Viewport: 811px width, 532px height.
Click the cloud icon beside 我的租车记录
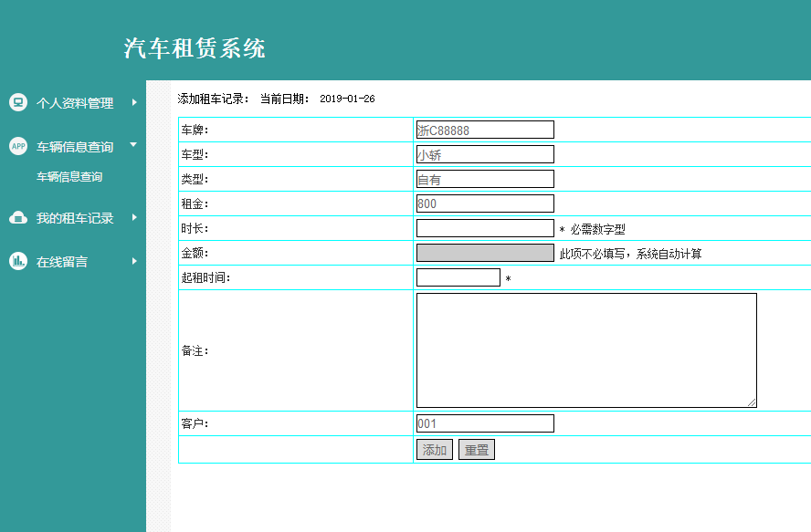click(x=18, y=218)
